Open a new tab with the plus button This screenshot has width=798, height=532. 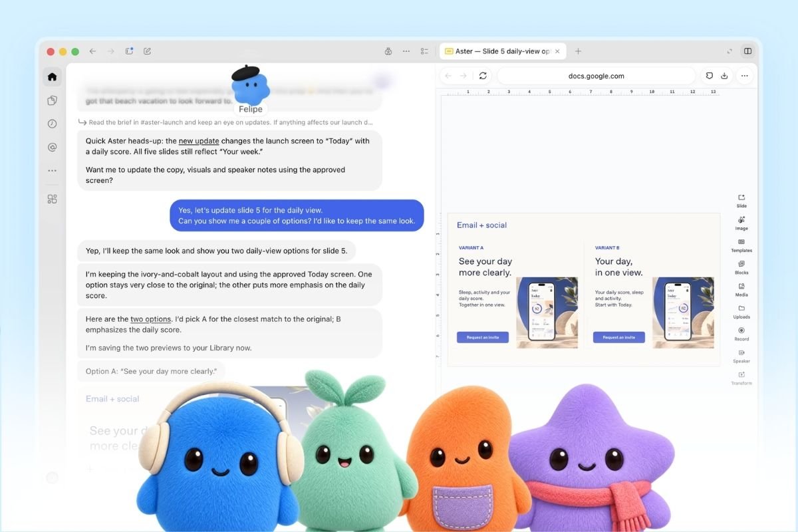pos(578,51)
